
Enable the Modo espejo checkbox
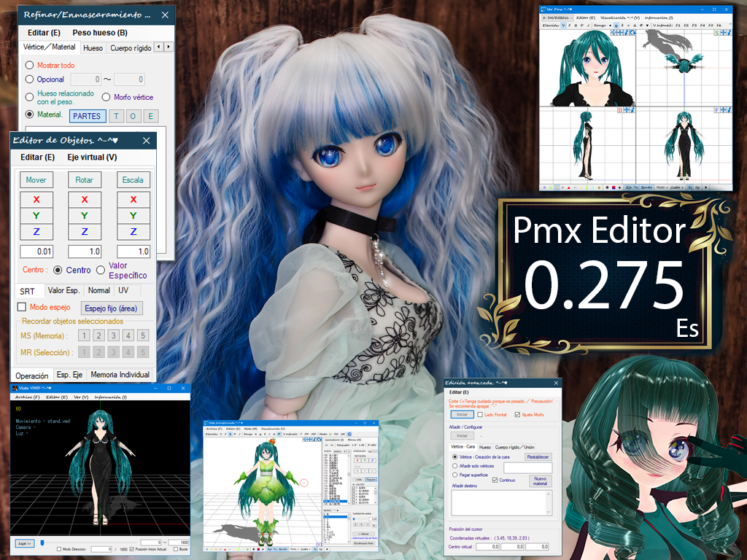(21, 307)
